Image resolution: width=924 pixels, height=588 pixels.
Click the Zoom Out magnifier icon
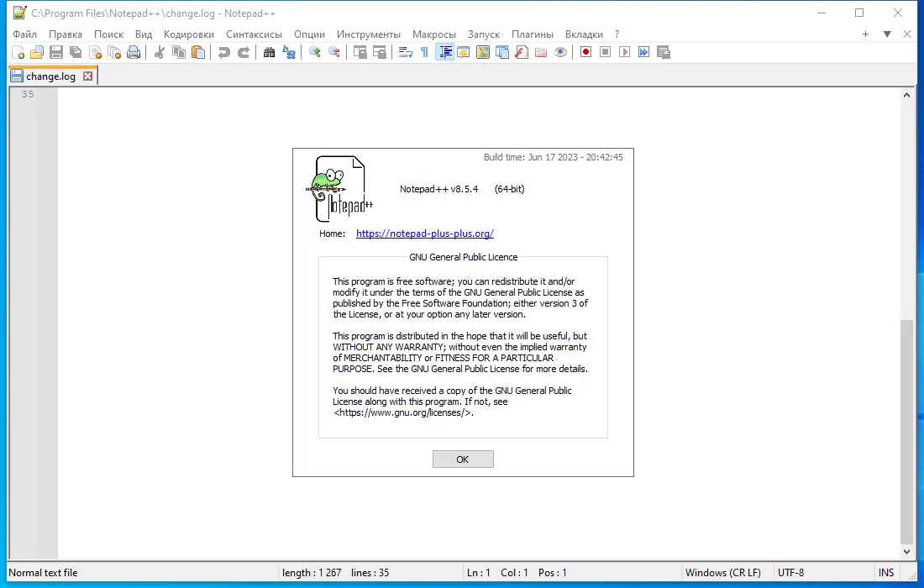coord(334,52)
